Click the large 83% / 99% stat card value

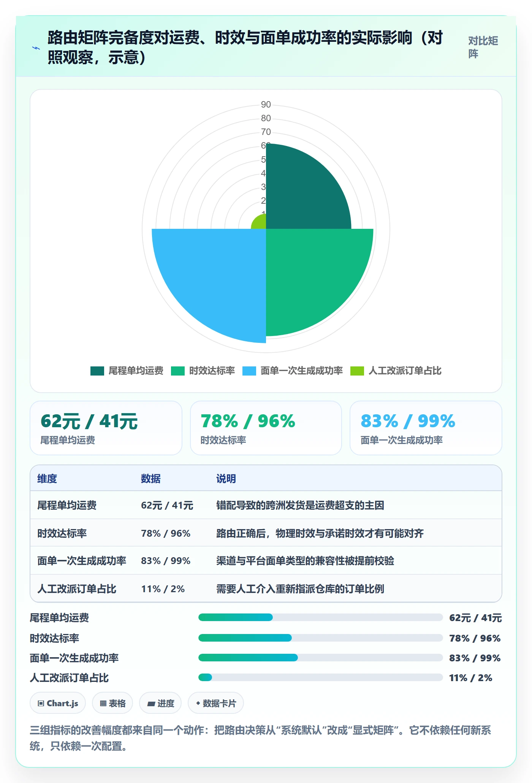(408, 421)
